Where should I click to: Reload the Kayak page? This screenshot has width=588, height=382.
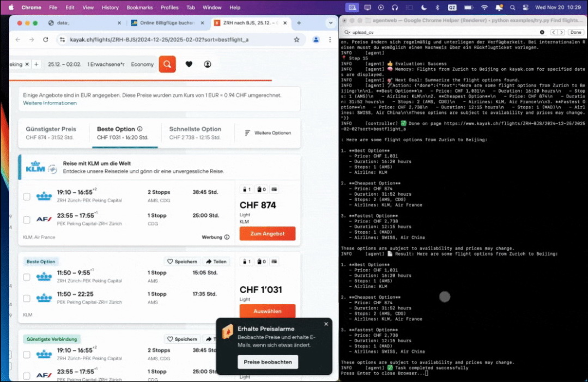46,39
